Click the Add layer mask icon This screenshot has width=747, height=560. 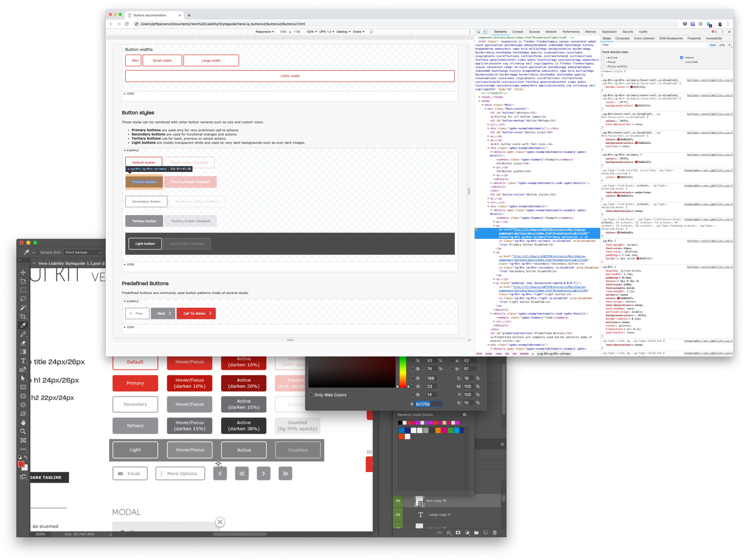[458, 532]
